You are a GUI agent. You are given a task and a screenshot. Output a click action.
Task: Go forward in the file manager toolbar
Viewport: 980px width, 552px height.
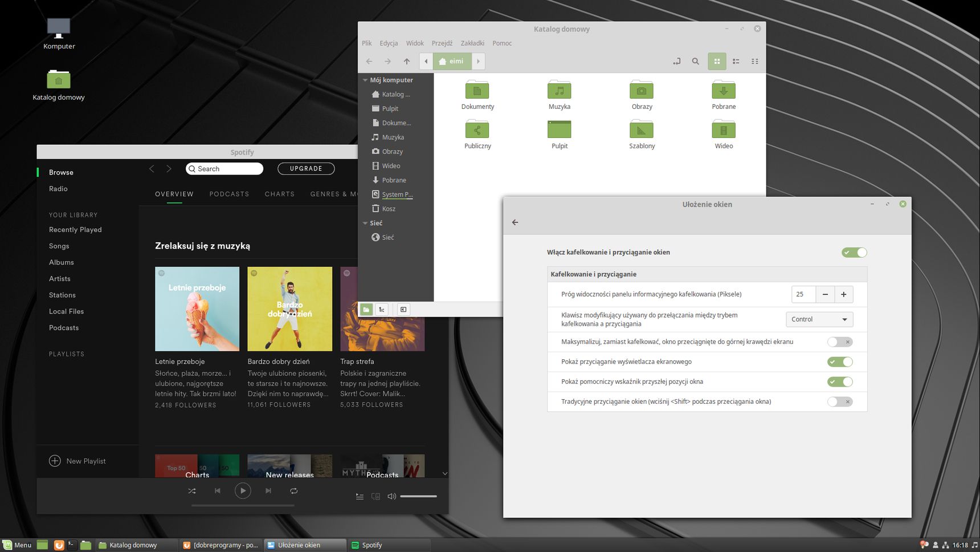coord(388,61)
